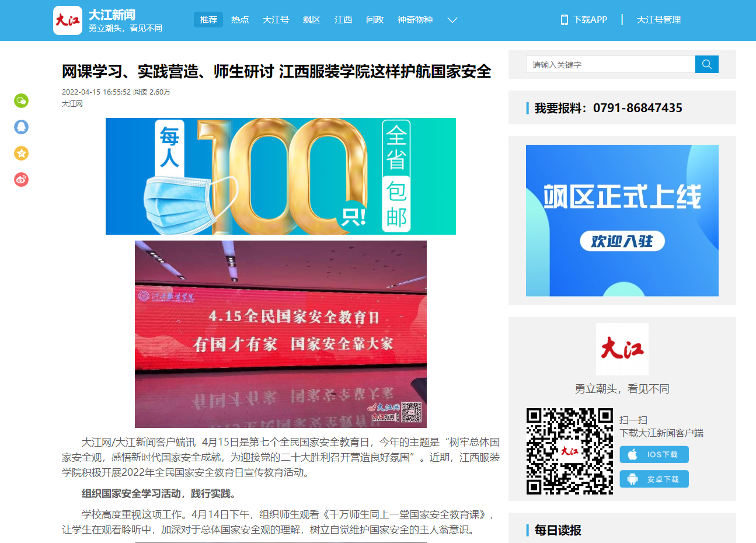Click the magnifier search button

(x=706, y=64)
